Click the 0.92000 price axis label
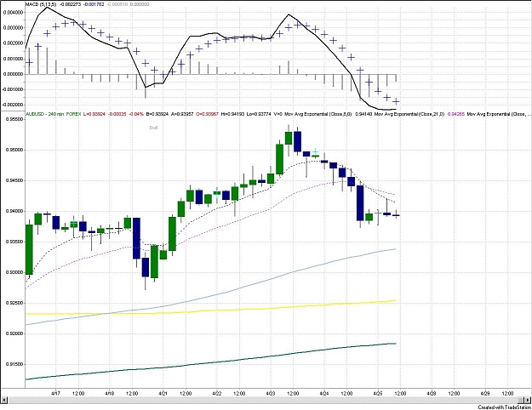The image size is (532, 410). [x=14, y=333]
